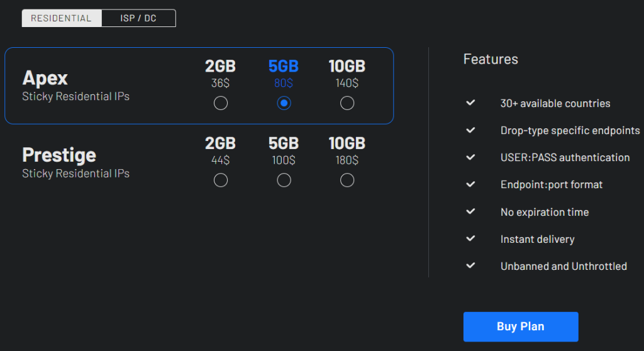Select Apex 5GB plan radio button
The height and width of the screenshot is (351, 644).
click(x=284, y=103)
